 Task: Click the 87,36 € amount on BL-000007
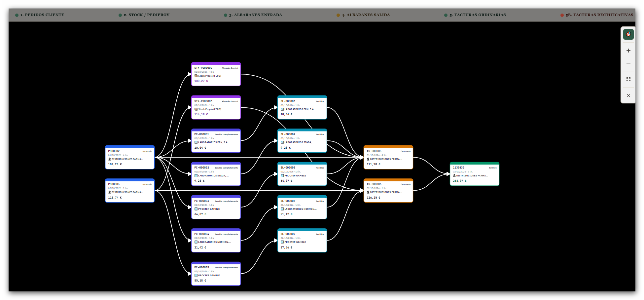(x=286, y=247)
